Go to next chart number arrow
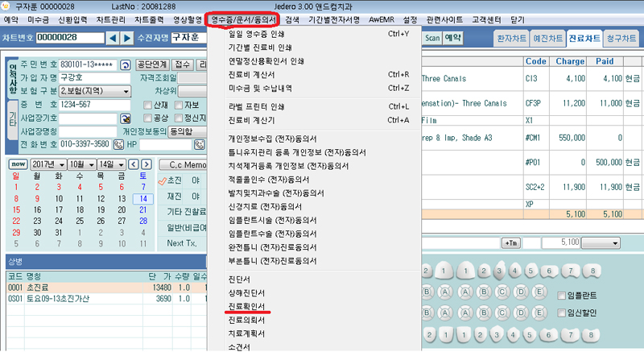Viewport: 644px width, 352px height. coord(128,38)
